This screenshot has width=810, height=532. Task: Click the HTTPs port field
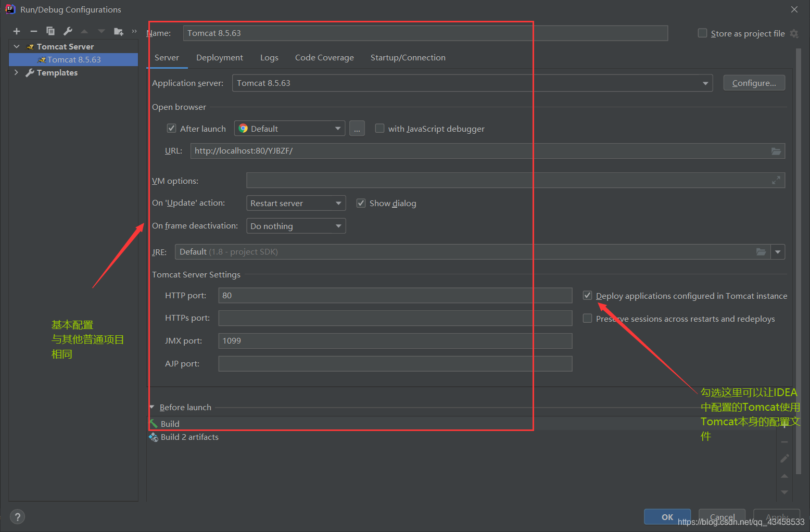click(395, 318)
